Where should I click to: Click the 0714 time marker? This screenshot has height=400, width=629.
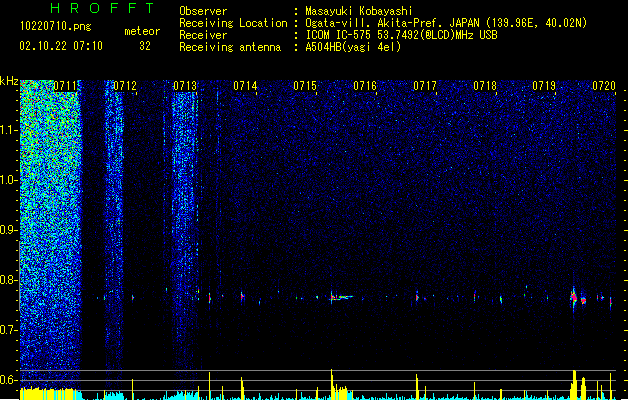click(x=245, y=86)
